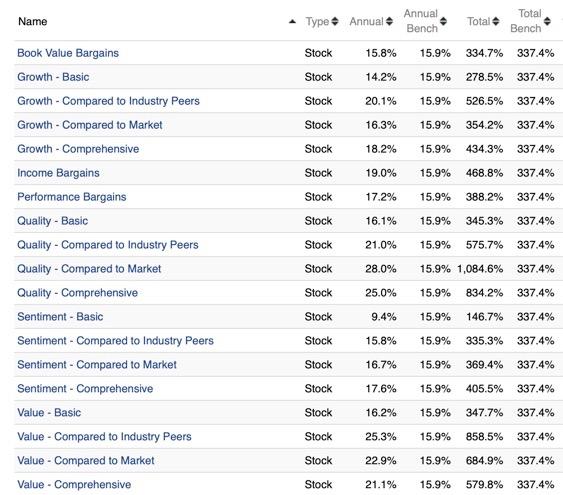Open the Book Value Bargains screen
Viewport: 563px width, 495px height.
68,53
